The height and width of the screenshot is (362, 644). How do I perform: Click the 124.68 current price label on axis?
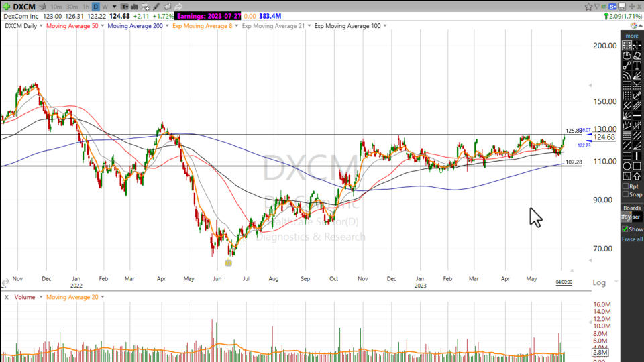[x=604, y=137]
